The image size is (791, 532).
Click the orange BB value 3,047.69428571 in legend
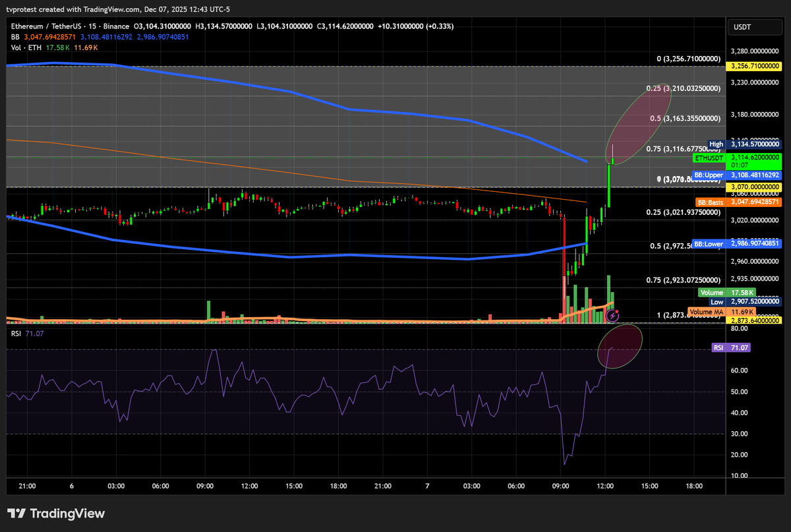tap(49, 37)
